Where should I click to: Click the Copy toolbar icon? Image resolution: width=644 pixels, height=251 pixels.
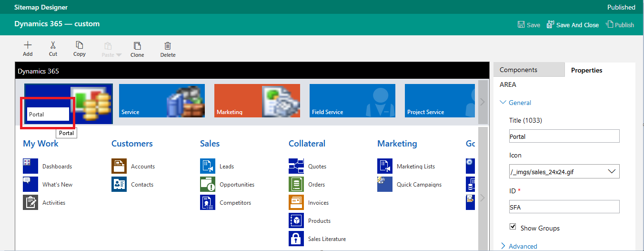tap(80, 45)
